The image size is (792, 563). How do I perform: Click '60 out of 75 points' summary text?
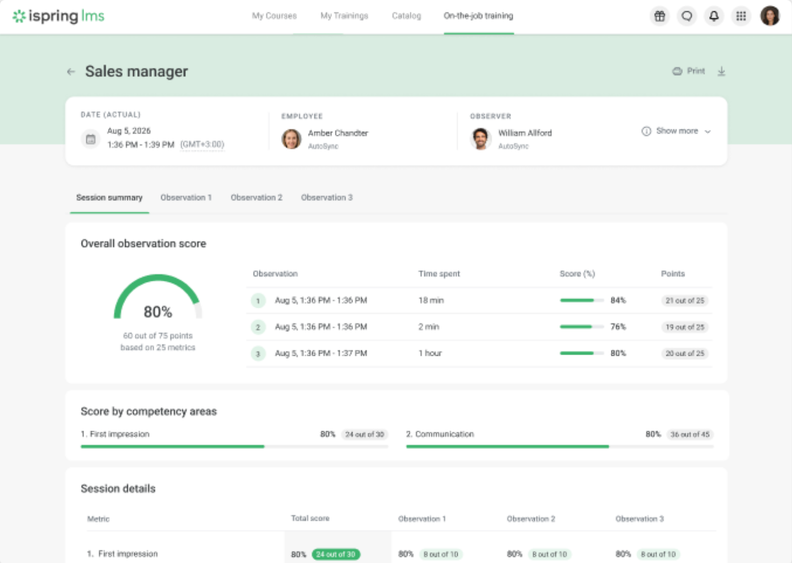coord(158,336)
